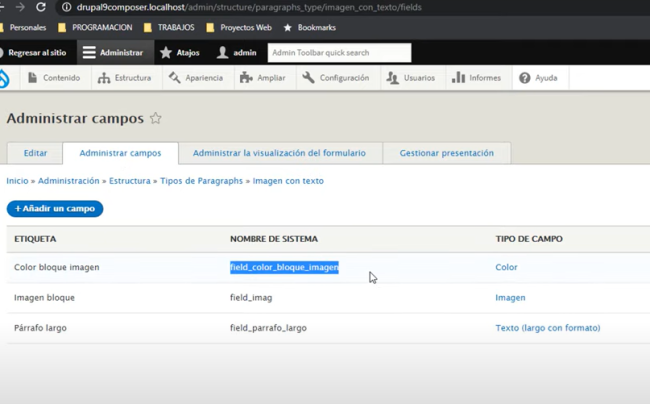
Task: Open the Imagen field type link
Action: 510,298
